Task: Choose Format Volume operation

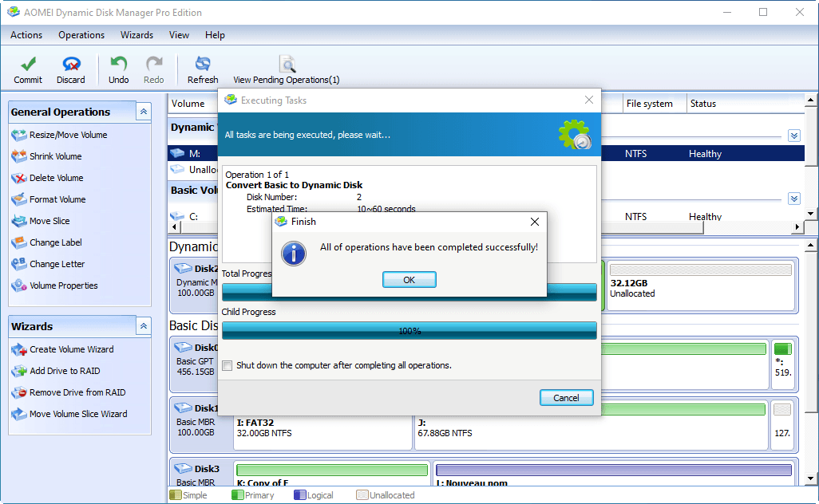Action: (48, 199)
